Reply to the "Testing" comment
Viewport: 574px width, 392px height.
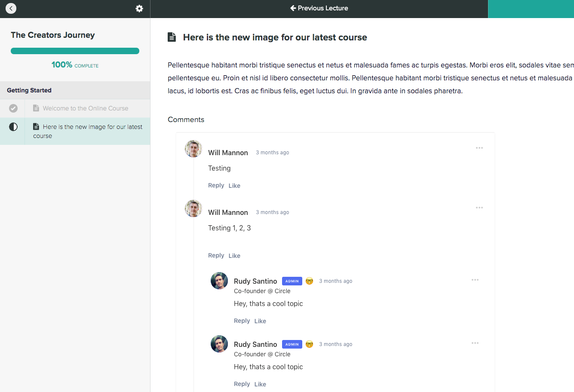pyautogui.click(x=216, y=185)
